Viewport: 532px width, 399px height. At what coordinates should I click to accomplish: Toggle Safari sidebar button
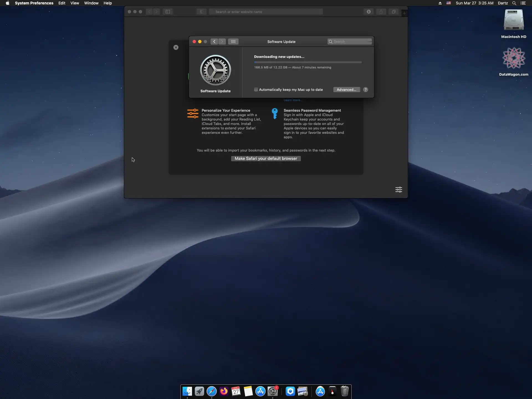(168, 12)
